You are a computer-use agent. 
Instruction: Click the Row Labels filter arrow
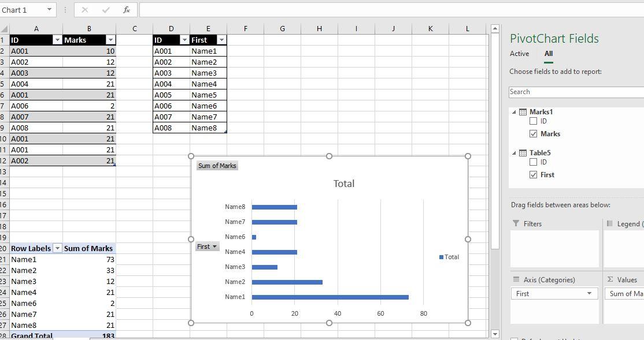tap(57, 248)
